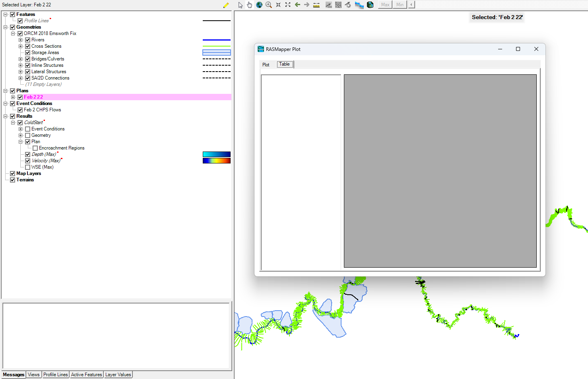Switch to Table tab in RASMapper Plot
Image resolution: width=588 pixels, height=379 pixels.
click(285, 64)
